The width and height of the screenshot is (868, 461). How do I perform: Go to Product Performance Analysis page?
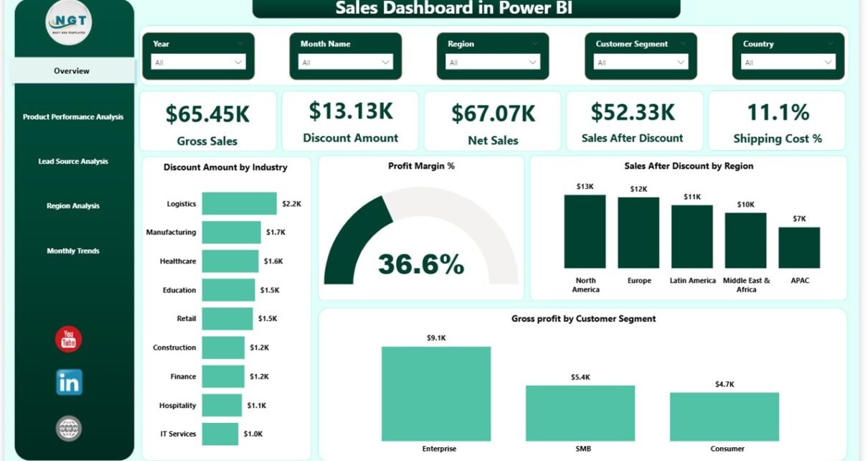73,117
